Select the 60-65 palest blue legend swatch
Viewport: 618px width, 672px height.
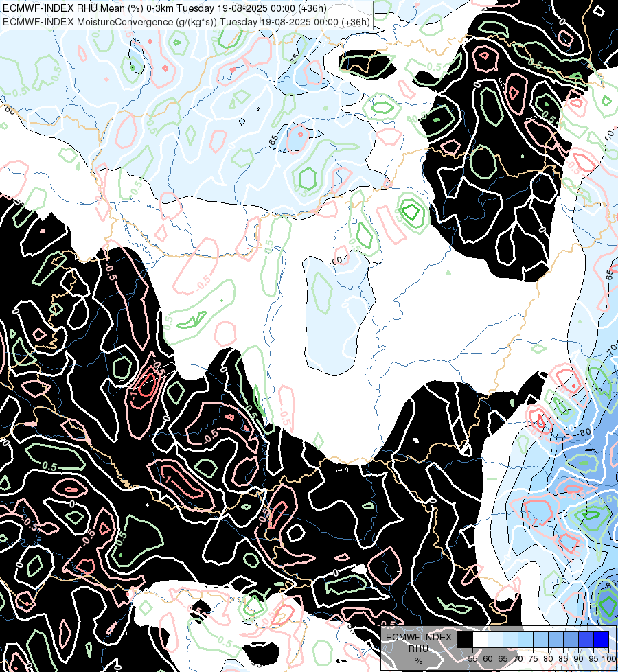495,639
